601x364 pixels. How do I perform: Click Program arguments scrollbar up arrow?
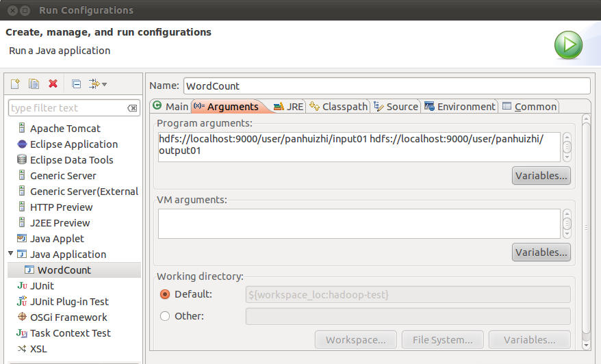coord(567,137)
